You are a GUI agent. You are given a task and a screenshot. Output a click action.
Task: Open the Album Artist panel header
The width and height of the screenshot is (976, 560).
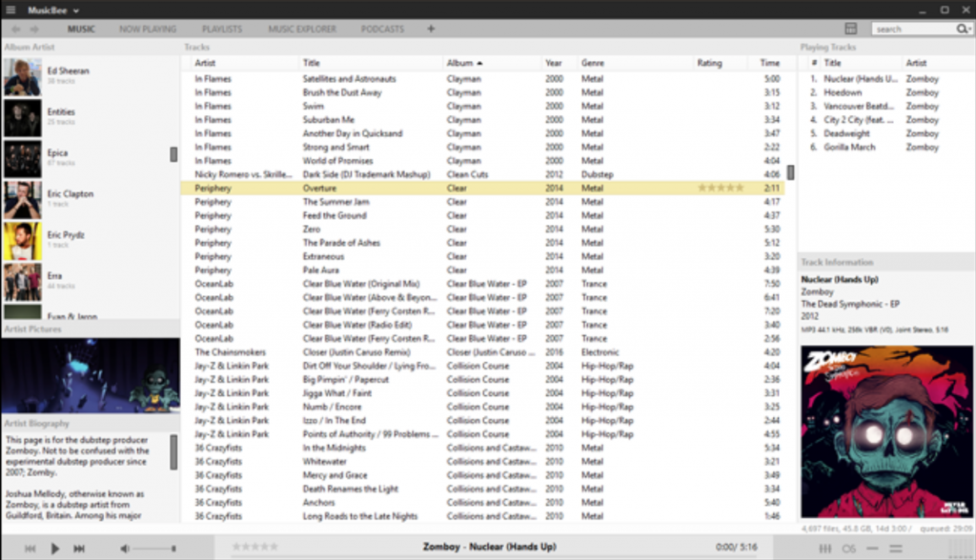pos(30,47)
